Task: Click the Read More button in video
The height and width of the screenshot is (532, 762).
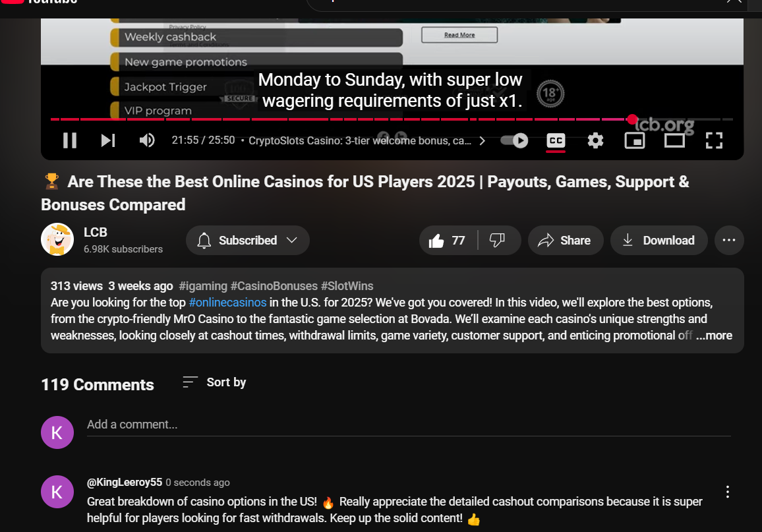Action: [459, 35]
